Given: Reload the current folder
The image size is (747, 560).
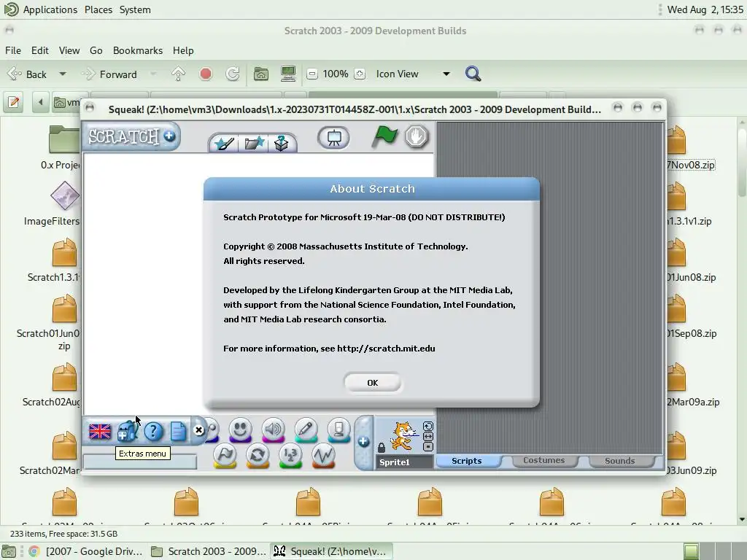Looking at the screenshot, I should click(x=233, y=74).
